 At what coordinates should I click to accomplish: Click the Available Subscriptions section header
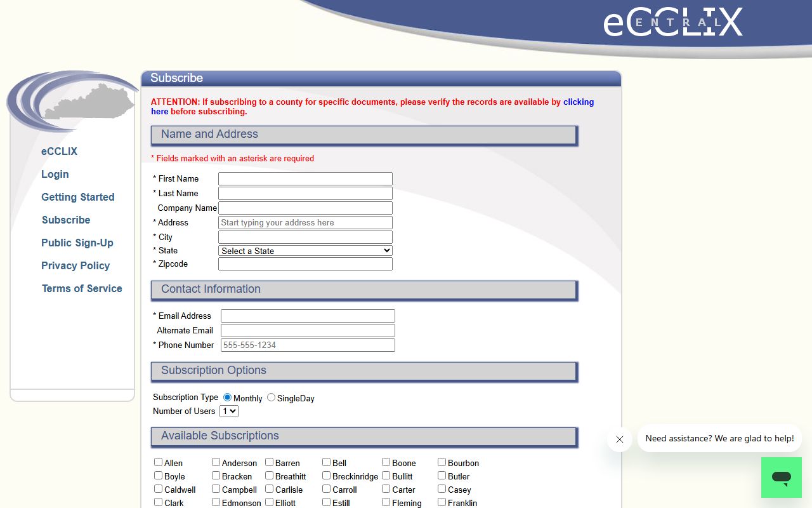point(364,436)
